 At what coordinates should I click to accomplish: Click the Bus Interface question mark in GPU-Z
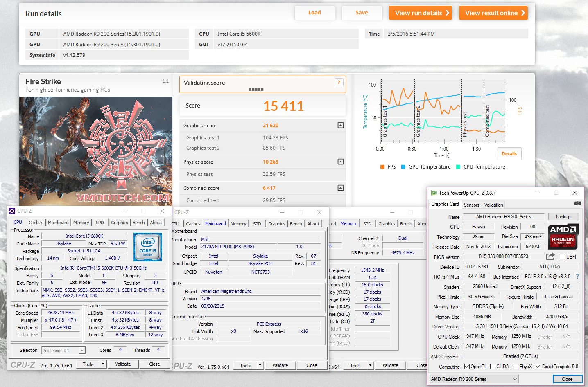577,277
